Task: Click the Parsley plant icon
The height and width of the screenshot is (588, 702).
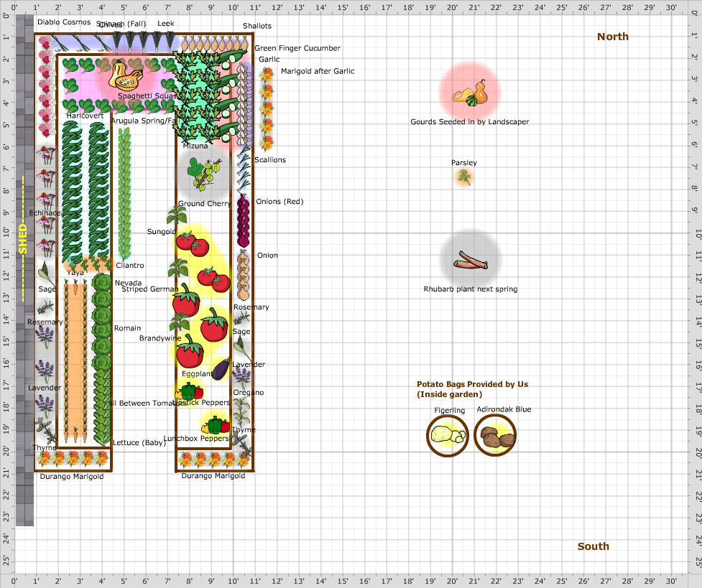Action: [463, 178]
